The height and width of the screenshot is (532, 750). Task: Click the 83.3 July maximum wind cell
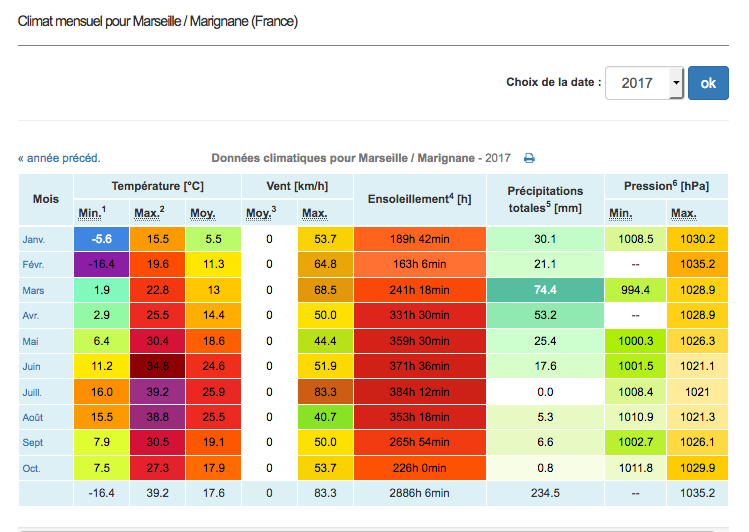click(x=324, y=391)
